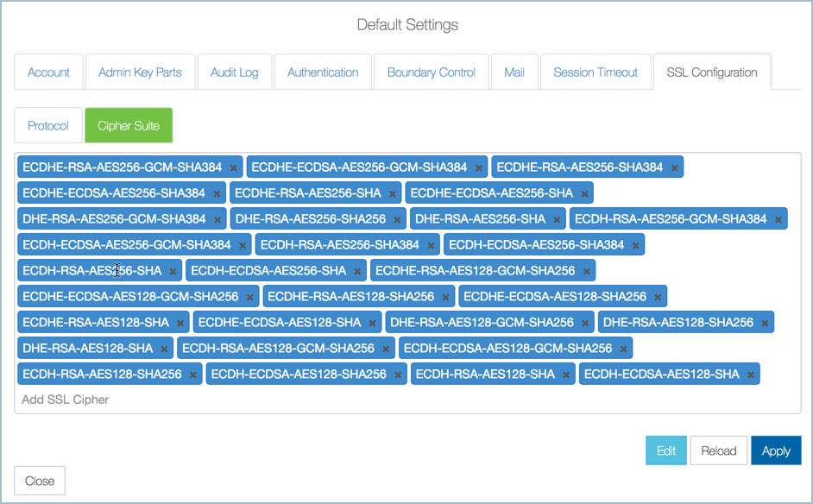Focus the Add SSL Cipher input field
Image resolution: width=813 pixels, height=504 pixels.
pyautogui.click(x=407, y=400)
